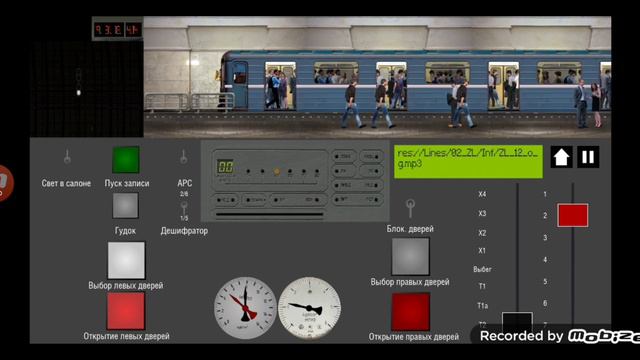Click the Дешифратор label
The width and height of the screenshot is (640, 360).
click(184, 231)
